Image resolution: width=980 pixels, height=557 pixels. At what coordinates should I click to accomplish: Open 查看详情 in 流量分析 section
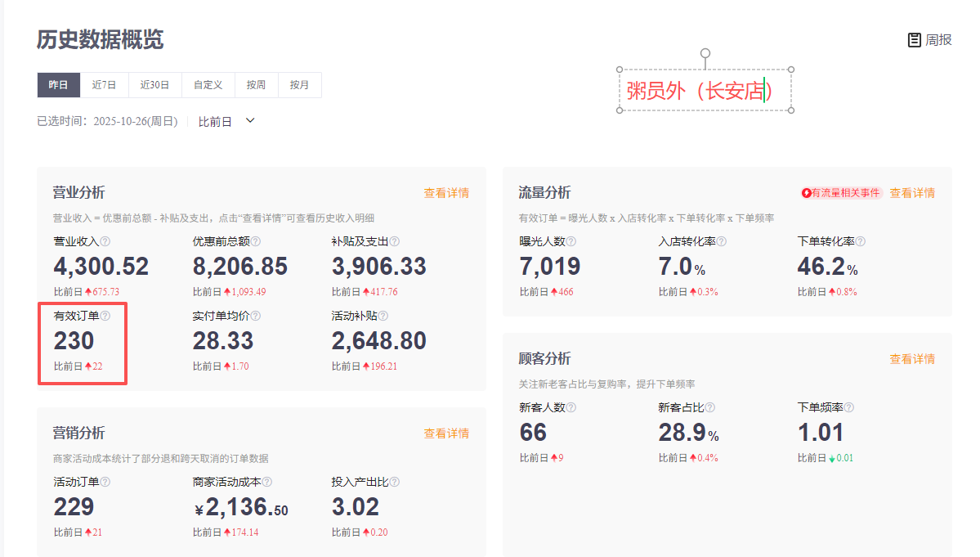pos(912,193)
